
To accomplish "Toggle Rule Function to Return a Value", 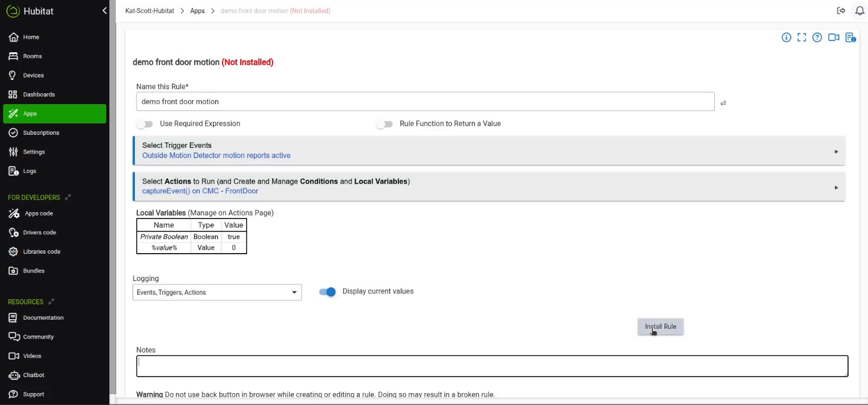I will (384, 124).
